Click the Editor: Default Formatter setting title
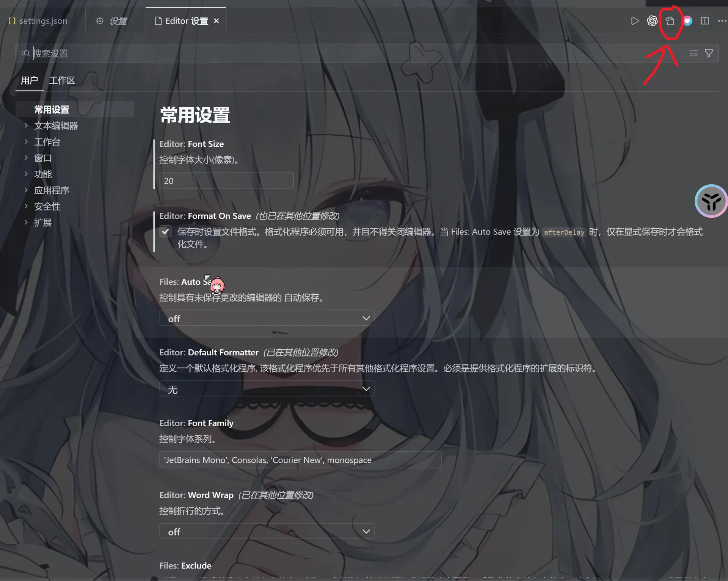The image size is (728, 581). pyautogui.click(x=209, y=353)
